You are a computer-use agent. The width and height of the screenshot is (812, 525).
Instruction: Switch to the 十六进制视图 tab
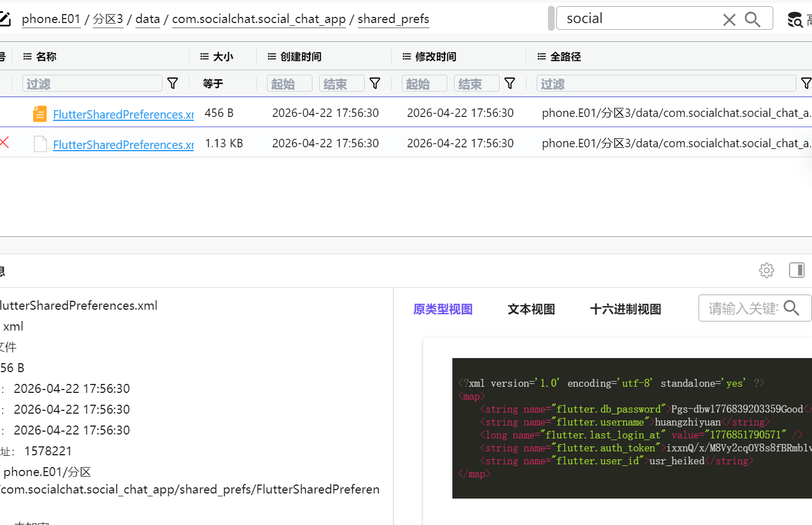(625, 309)
